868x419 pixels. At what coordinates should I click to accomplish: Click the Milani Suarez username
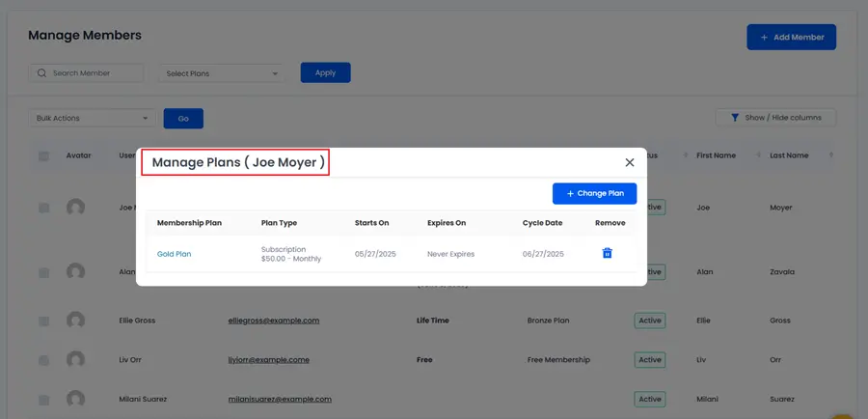[x=143, y=399]
